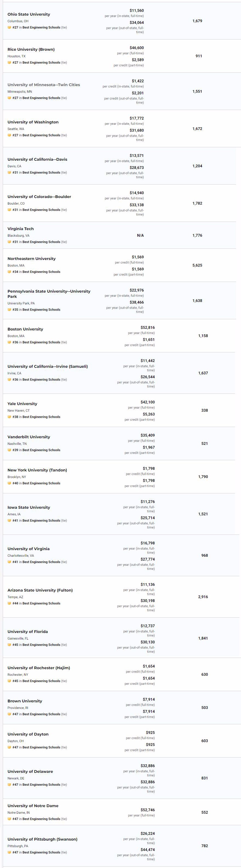This screenshot has width=241, height=868.
Task: Click the ranking badge icon for Virginia Tech
Action: (9, 242)
